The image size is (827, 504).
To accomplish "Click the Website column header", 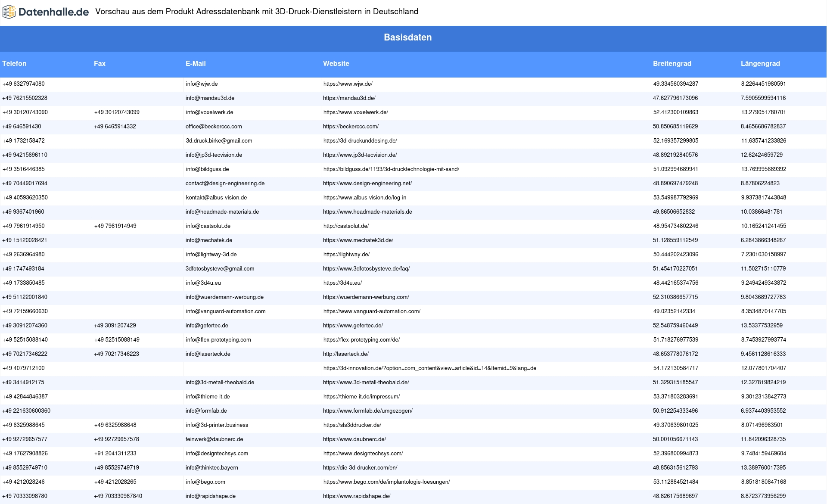I will pos(336,63).
